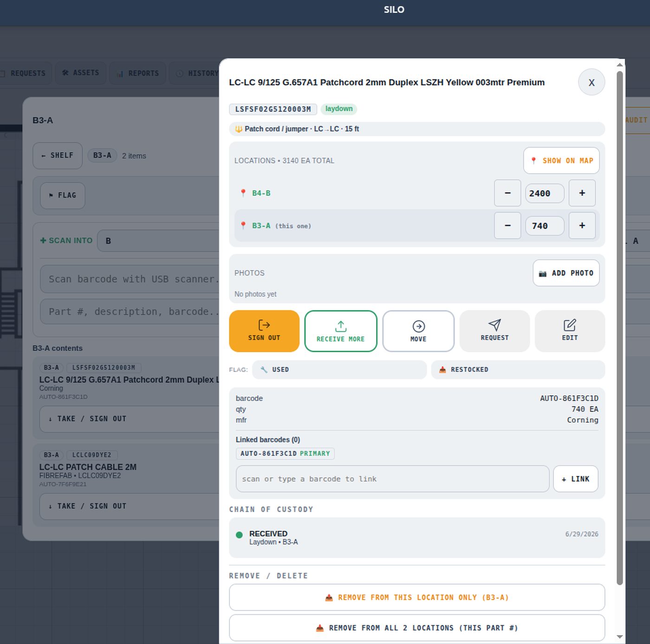
Task: Click the patch cord category icon
Action: point(239,129)
